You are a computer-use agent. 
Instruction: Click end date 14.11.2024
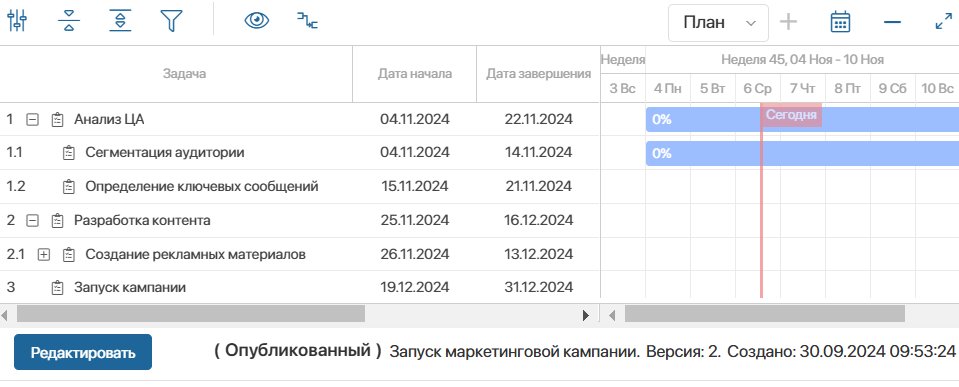(x=539, y=153)
